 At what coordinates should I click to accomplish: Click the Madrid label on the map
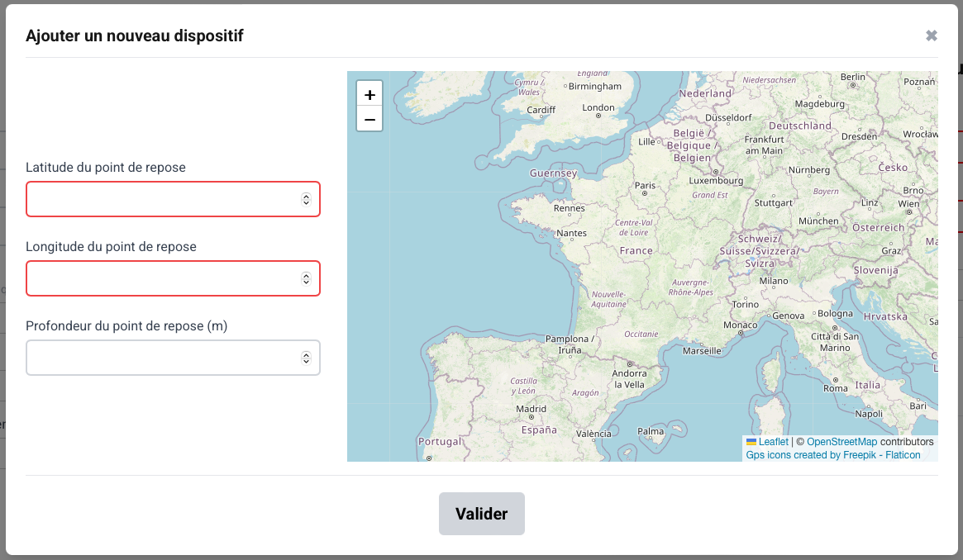[x=531, y=409]
